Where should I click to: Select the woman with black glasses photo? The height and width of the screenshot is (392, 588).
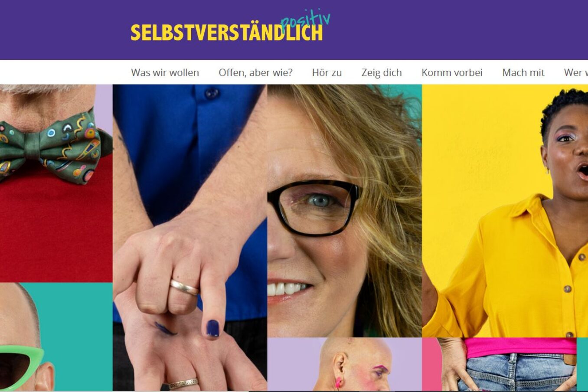click(x=345, y=211)
